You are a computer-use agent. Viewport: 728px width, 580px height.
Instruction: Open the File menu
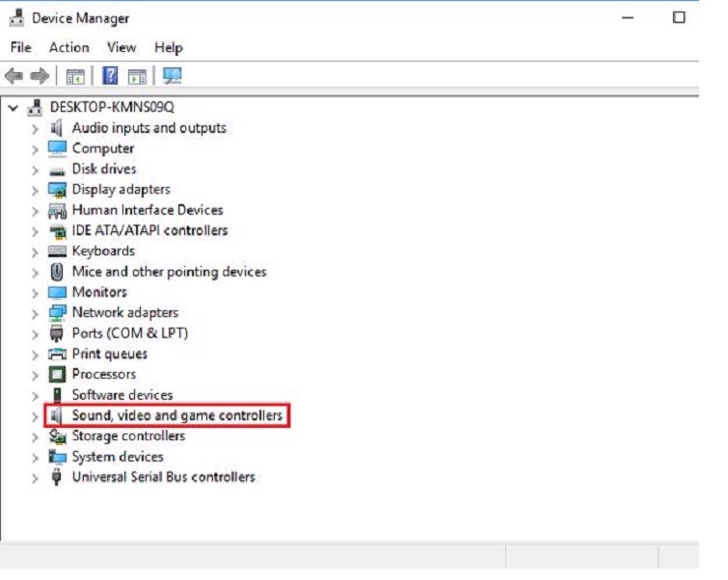click(21, 47)
